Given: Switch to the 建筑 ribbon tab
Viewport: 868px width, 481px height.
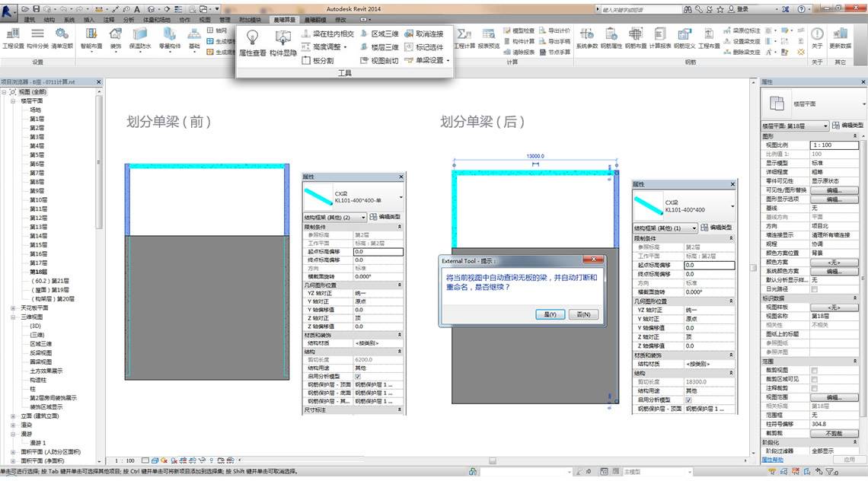Looking at the screenshot, I should [x=30, y=19].
